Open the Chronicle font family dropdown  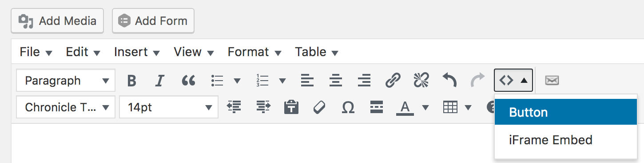click(66, 107)
